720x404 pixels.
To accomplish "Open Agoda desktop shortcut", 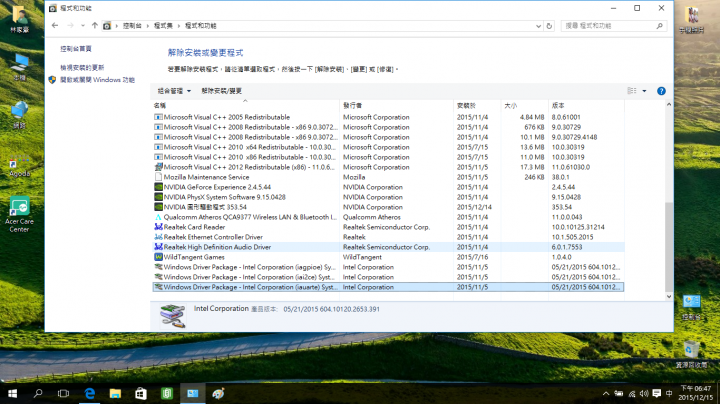I will [x=19, y=168].
